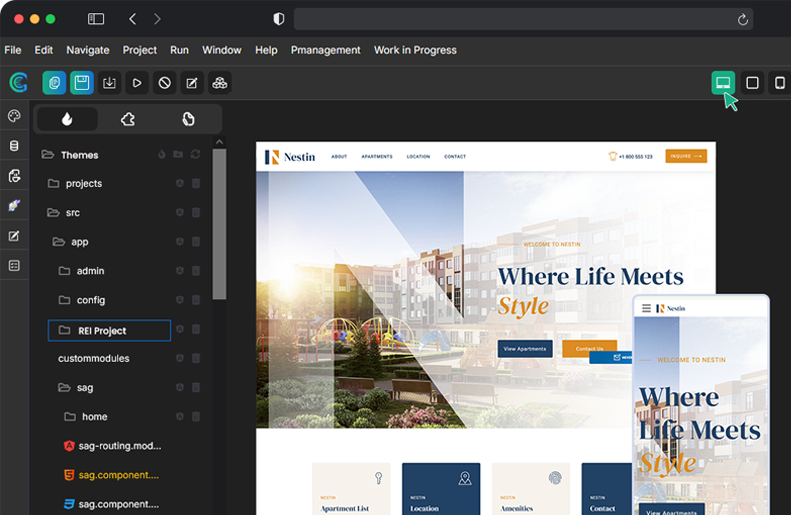Click the scroll up arrow in explorer
The height and width of the screenshot is (515, 791).
[219, 142]
